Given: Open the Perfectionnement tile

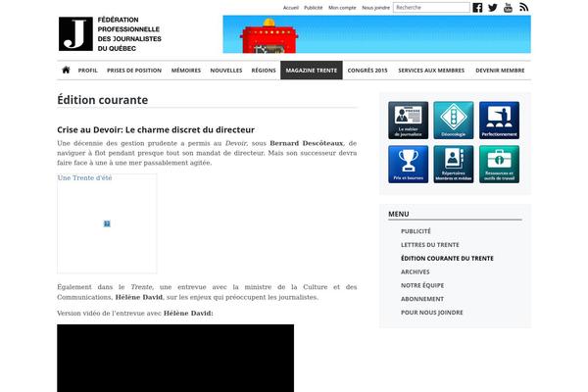Looking at the screenshot, I should pyautogui.click(x=499, y=120).
